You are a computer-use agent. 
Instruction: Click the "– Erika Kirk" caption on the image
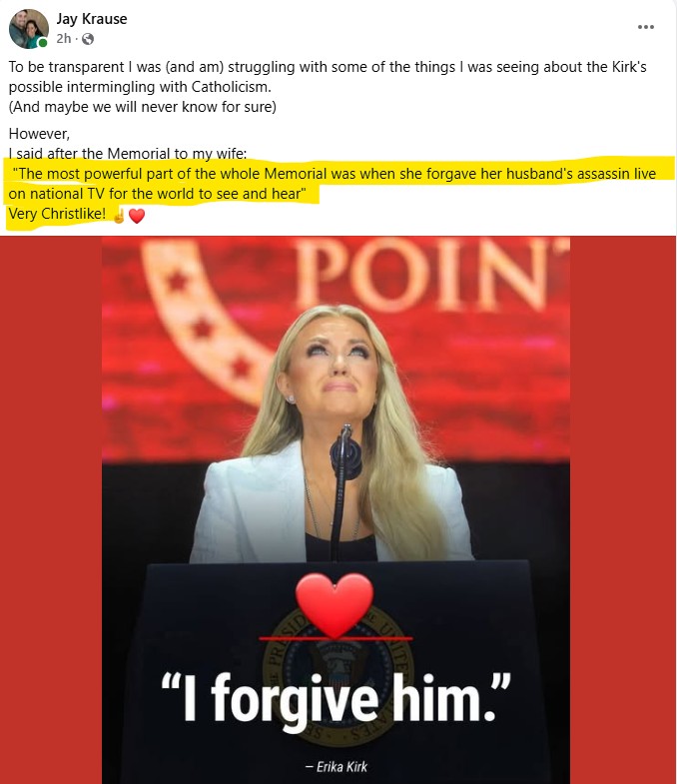(336, 766)
